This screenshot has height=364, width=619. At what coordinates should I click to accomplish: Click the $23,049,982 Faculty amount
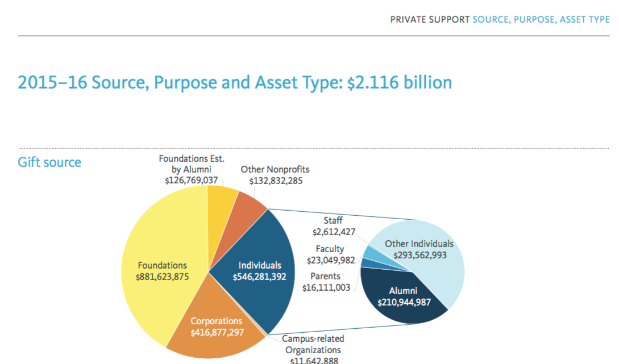tap(330, 260)
